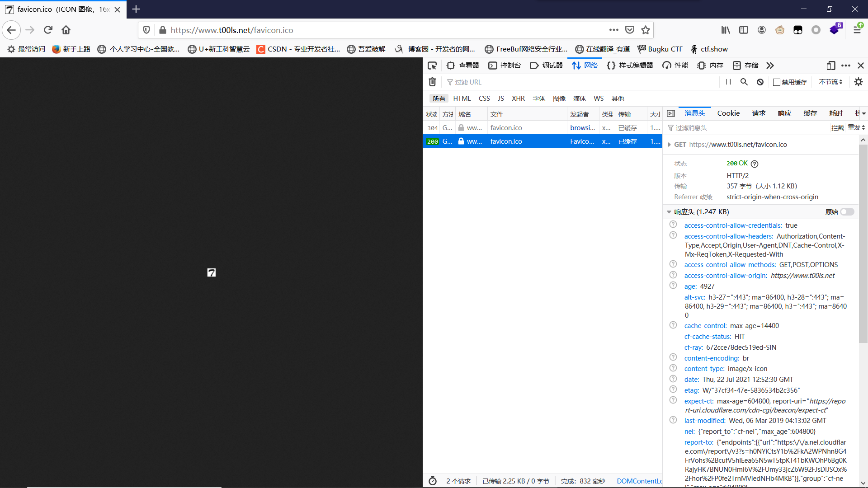Image resolution: width=868 pixels, height=488 pixels.
Task: Switch to the Inspector tab
Action: pyautogui.click(x=463, y=66)
